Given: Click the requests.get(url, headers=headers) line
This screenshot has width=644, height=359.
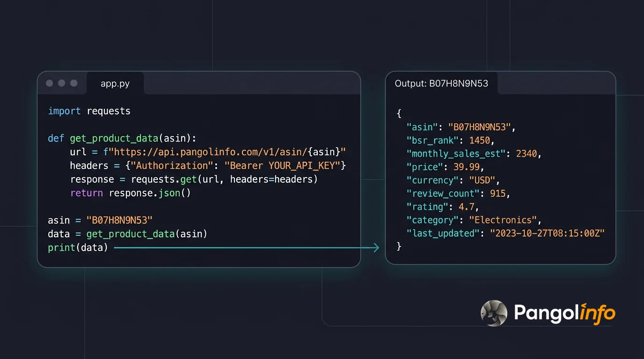Looking at the screenshot, I should click(194, 179).
